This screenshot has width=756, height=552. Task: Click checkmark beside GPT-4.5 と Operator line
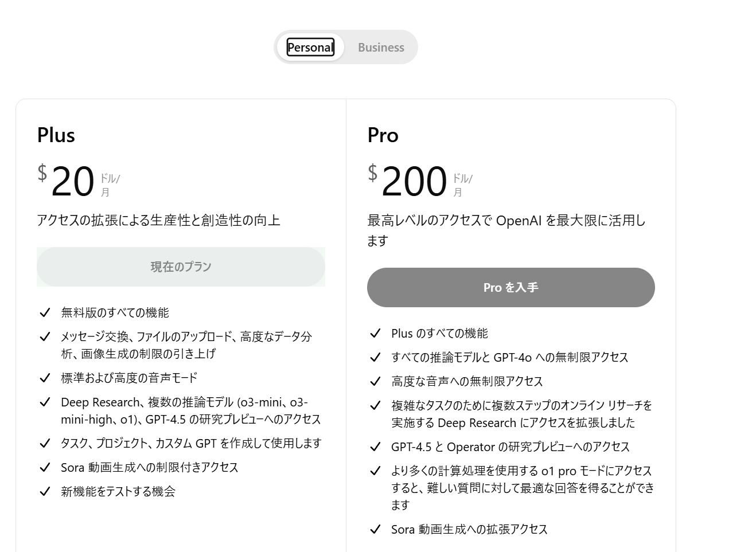click(375, 447)
